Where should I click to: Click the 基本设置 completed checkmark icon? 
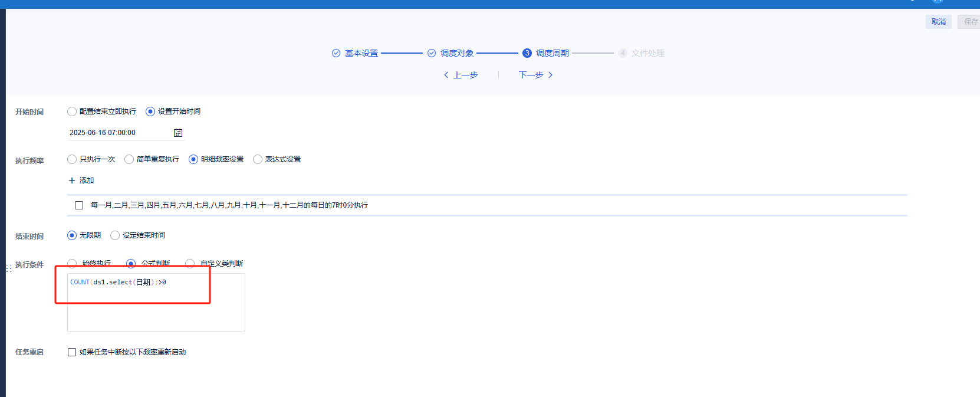click(336, 53)
